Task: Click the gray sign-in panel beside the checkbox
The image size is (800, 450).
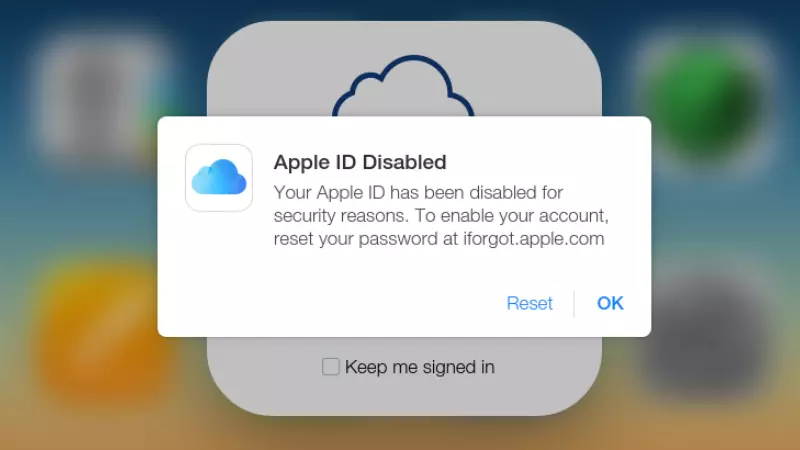Action: [546, 370]
